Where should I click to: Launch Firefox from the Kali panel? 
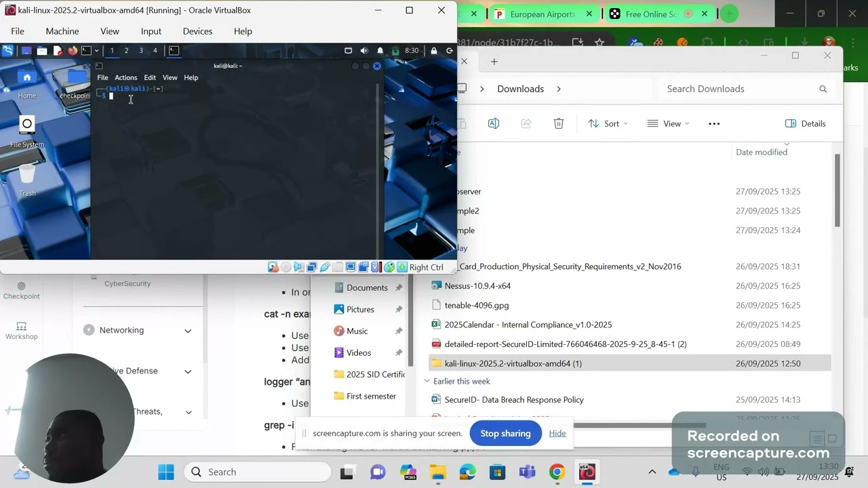pyautogui.click(x=73, y=50)
